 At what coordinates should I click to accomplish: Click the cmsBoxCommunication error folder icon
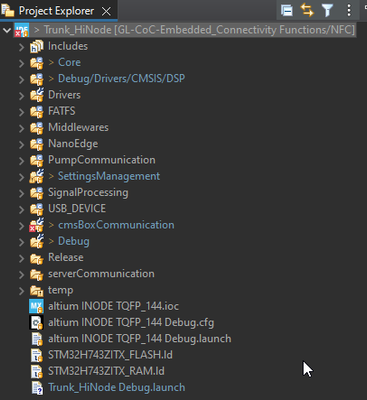[x=36, y=225]
